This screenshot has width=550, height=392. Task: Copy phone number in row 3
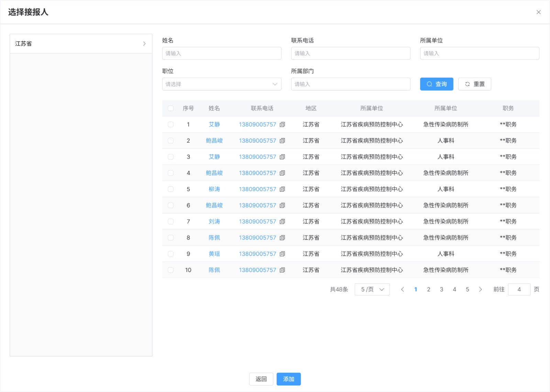tap(282, 157)
